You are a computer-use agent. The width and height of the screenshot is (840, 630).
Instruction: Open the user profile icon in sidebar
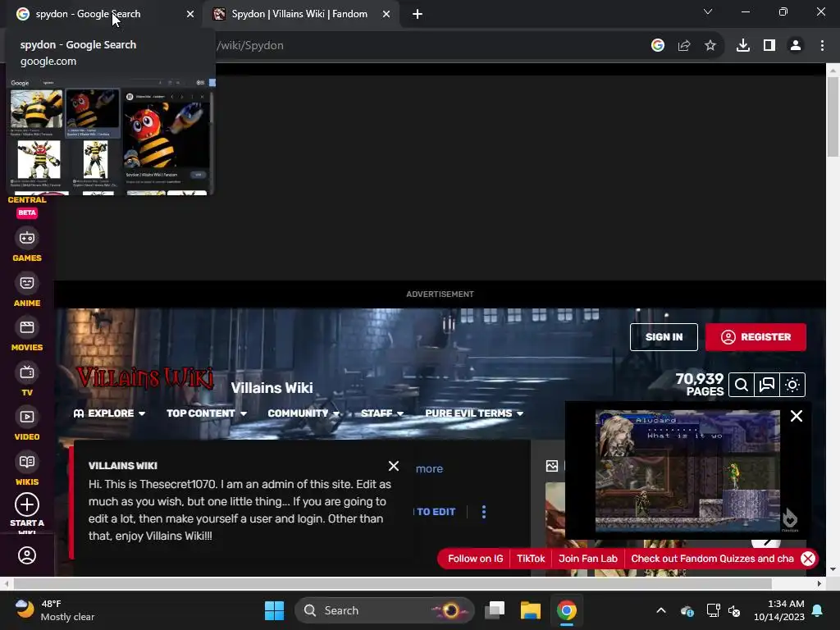(27, 555)
